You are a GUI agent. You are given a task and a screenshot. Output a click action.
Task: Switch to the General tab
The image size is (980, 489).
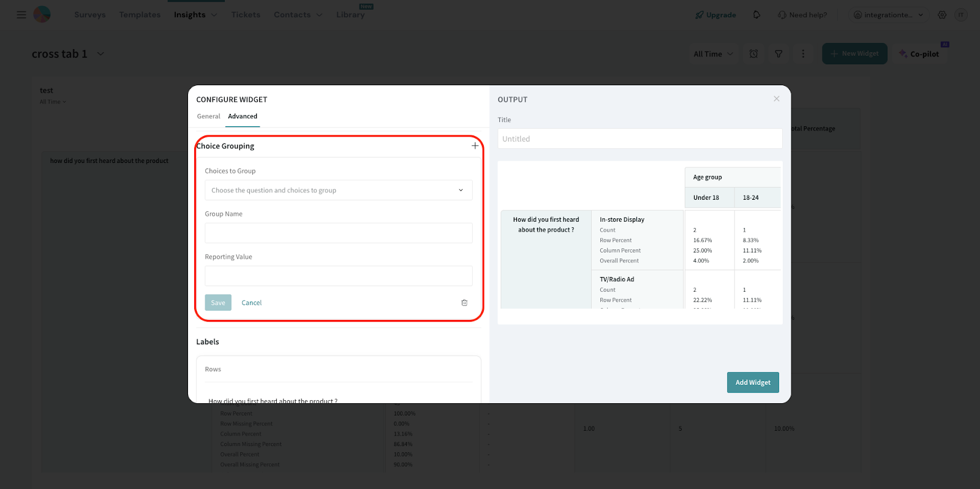[x=208, y=116]
